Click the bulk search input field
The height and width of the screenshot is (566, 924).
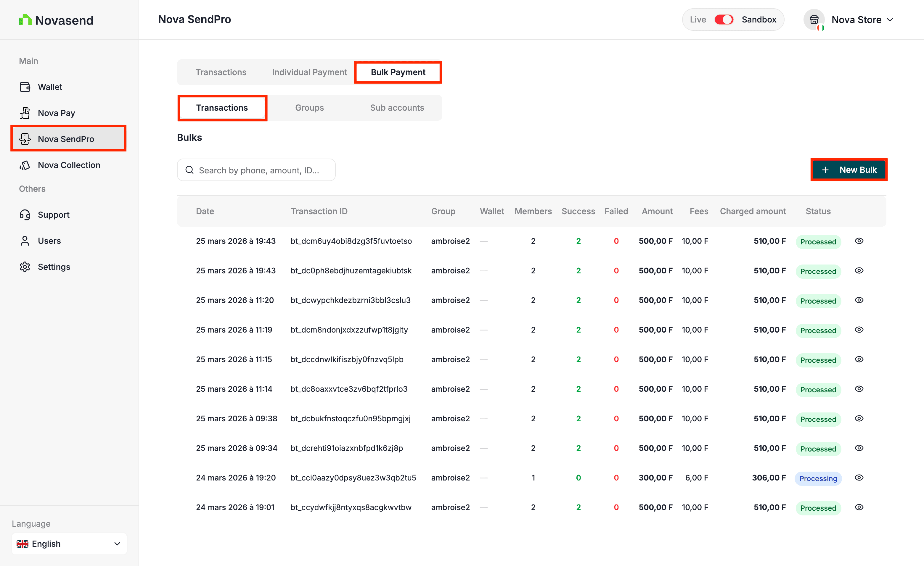[256, 170]
